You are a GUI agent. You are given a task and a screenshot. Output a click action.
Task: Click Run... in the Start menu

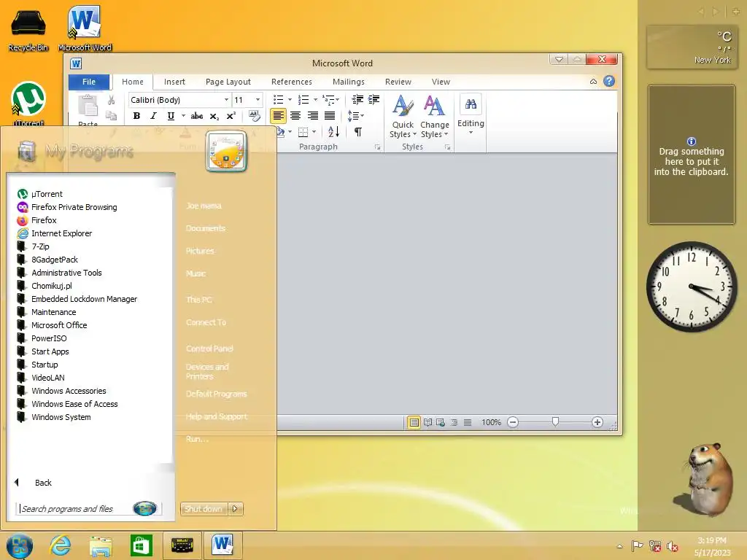(x=197, y=439)
